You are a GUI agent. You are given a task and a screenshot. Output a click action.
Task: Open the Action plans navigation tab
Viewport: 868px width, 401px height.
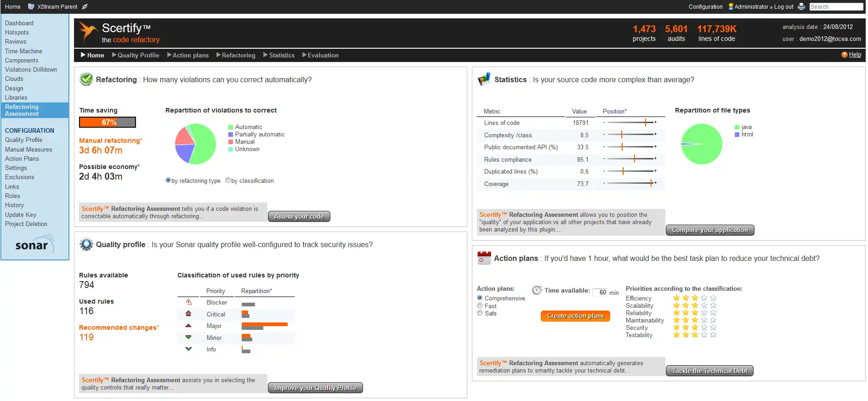click(188, 55)
